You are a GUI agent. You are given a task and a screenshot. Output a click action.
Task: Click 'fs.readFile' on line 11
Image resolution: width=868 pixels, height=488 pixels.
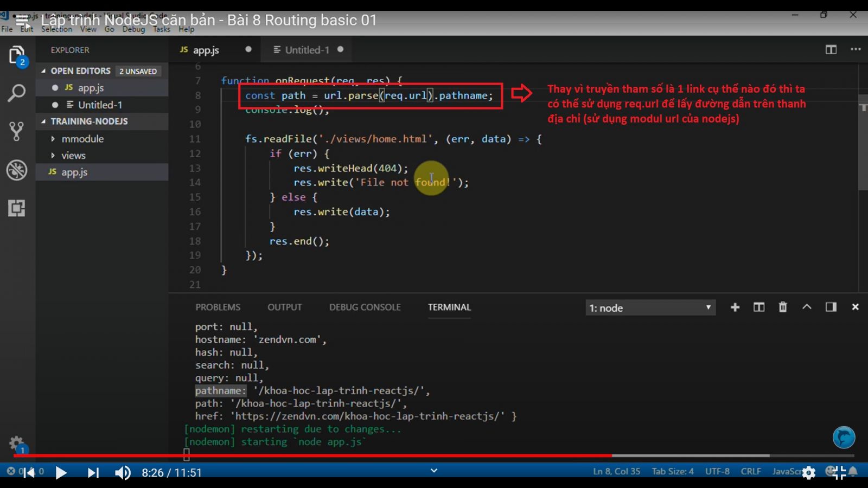278,139
